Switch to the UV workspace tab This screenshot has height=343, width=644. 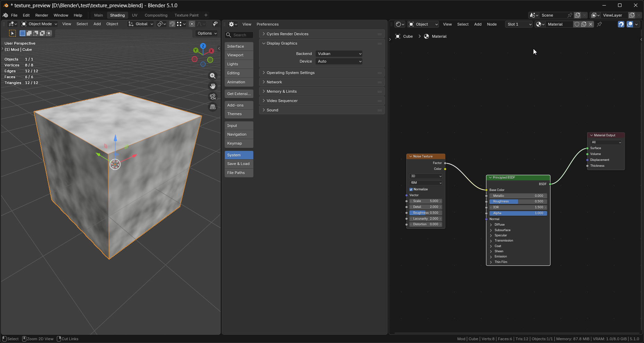pyautogui.click(x=135, y=15)
